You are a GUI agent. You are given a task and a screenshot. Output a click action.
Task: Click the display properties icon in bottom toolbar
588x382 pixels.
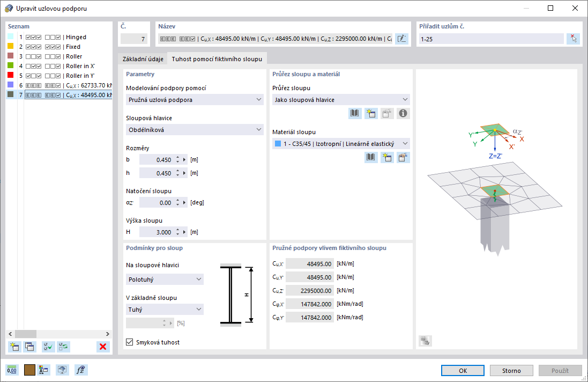[x=43, y=370]
